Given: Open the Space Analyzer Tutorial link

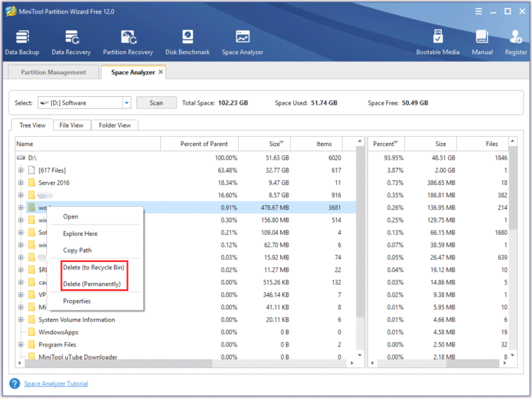Looking at the screenshot, I should click(x=56, y=384).
